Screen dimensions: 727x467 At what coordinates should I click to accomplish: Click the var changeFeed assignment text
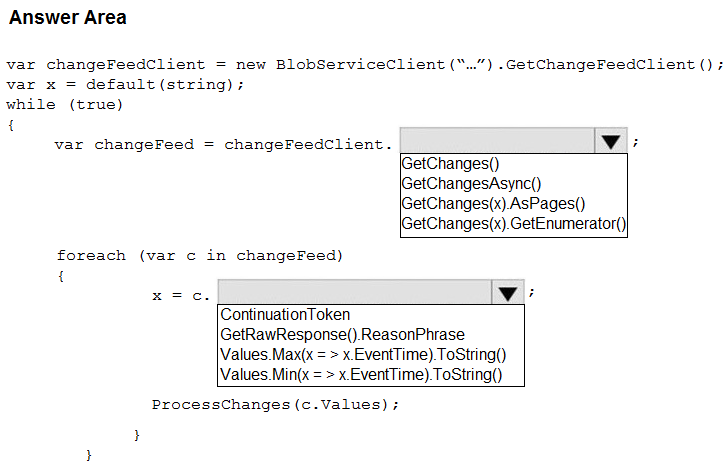click(223, 145)
